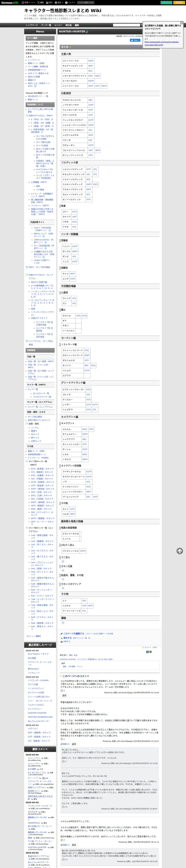Click the green share icon beside Tumblr

pos(151,652)
